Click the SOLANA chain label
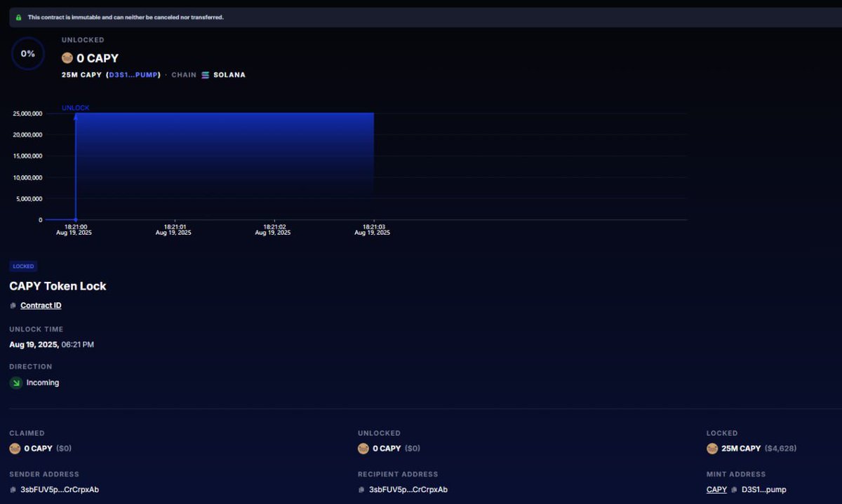The height and width of the screenshot is (504, 842). click(x=229, y=75)
